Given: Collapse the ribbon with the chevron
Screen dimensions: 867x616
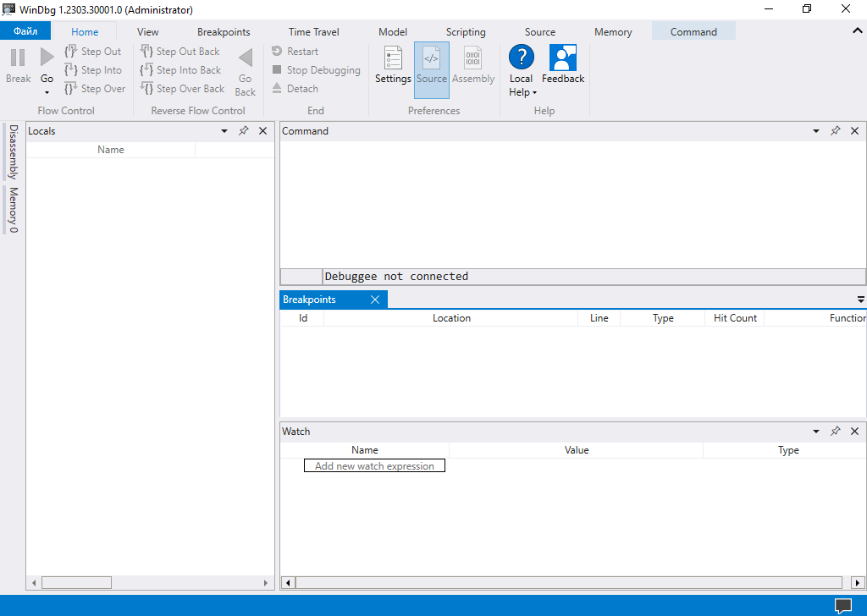Looking at the screenshot, I should pyautogui.click(x=858, y=31).
